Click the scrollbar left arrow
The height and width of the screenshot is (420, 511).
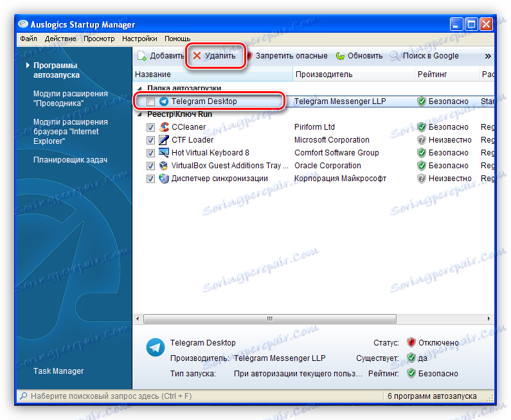(138, 319)
